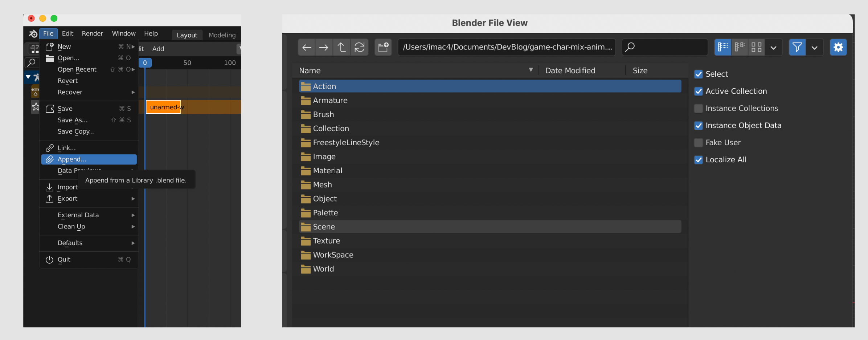Select the Scene folder row
This screenshot has height=340, width=868.
[x=490, y=227]
